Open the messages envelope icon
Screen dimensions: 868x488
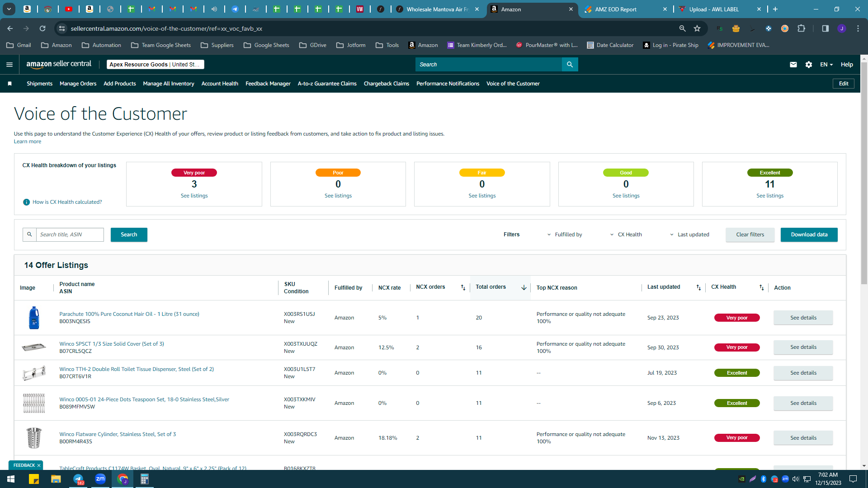coord(793,65)
